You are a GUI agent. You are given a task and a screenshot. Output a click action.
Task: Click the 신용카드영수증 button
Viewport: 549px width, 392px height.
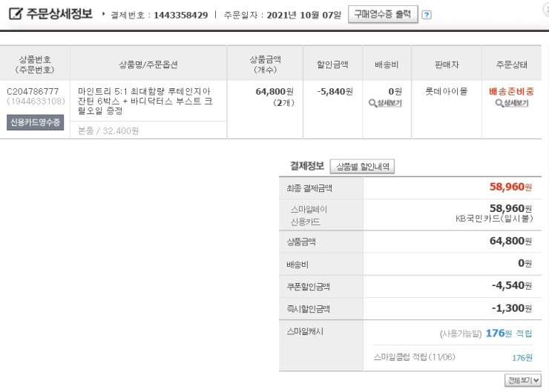pyautogui.click(x=35, y=122)
